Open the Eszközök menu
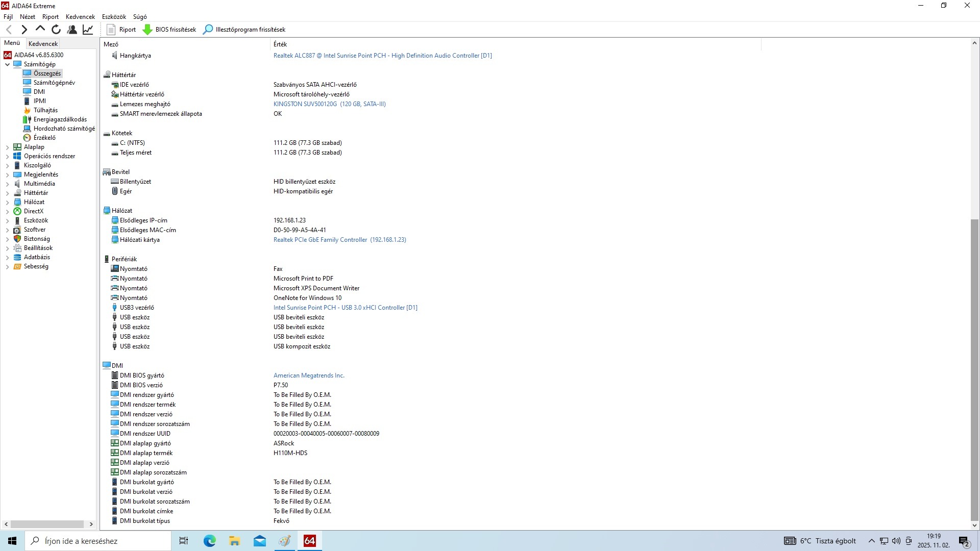Image resolution: width=980 pixels, height=551 pixels. pyautogui.click(x=114, y=17)
